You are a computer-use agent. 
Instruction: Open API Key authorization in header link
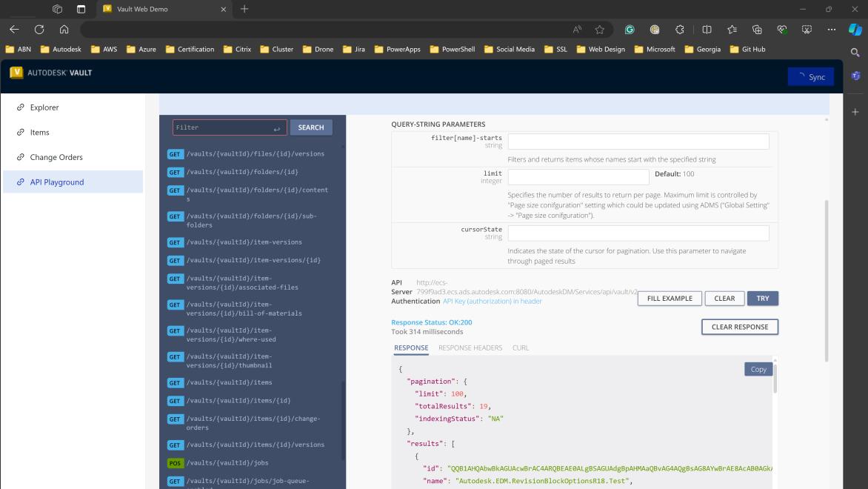click(492, 302)
